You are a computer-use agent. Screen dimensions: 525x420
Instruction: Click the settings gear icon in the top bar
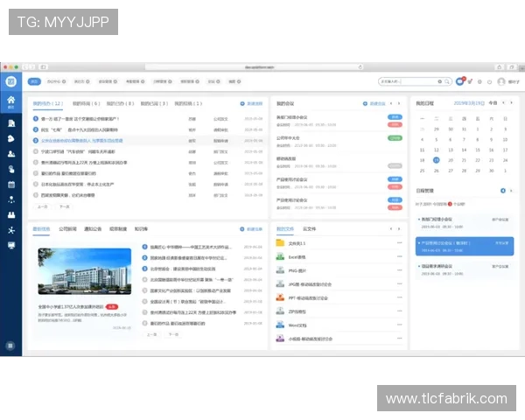(x=479, y=81)
